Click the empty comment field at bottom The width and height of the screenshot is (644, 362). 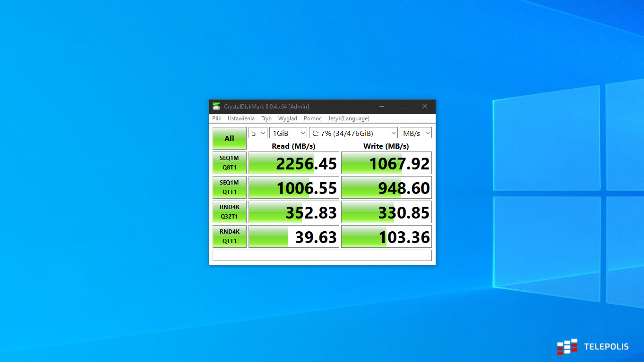[x=322, y=255]
